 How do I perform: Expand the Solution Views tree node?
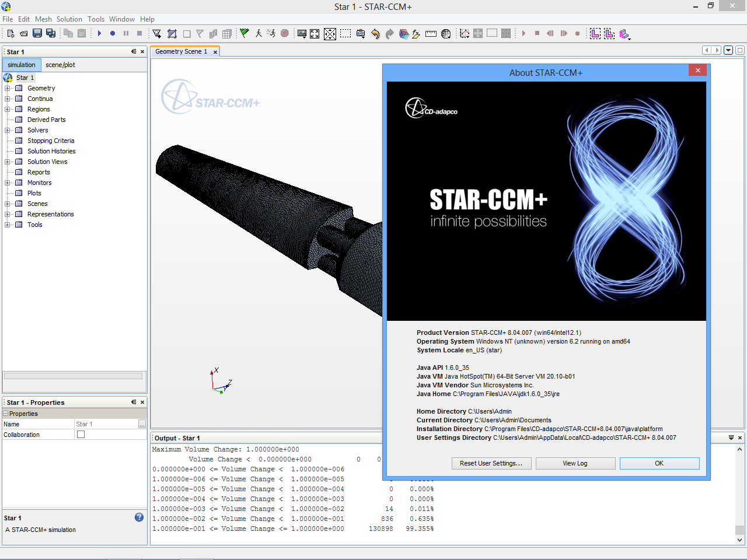click(x=8, y=162)
